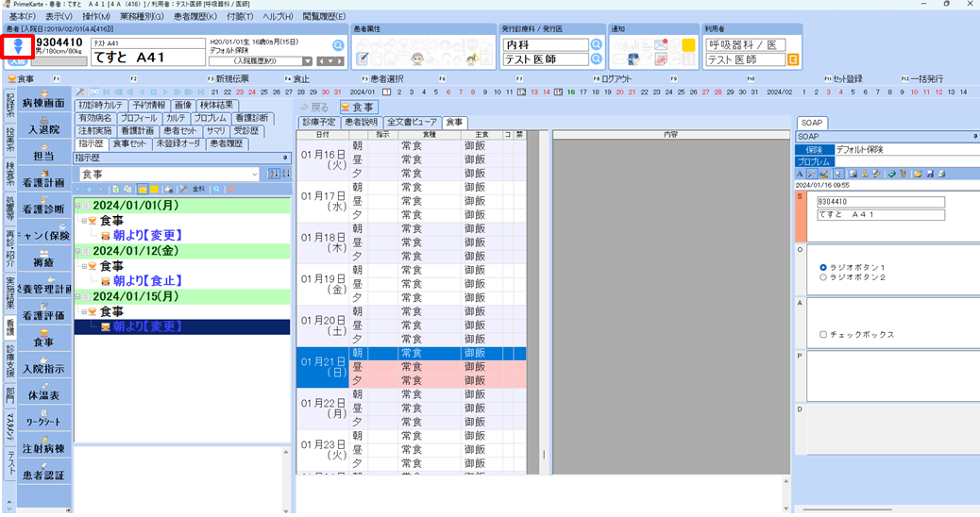Click the descending sort icon beside the 食事 combo
This screenshot has width=980, height=517.
click(285, 174)
